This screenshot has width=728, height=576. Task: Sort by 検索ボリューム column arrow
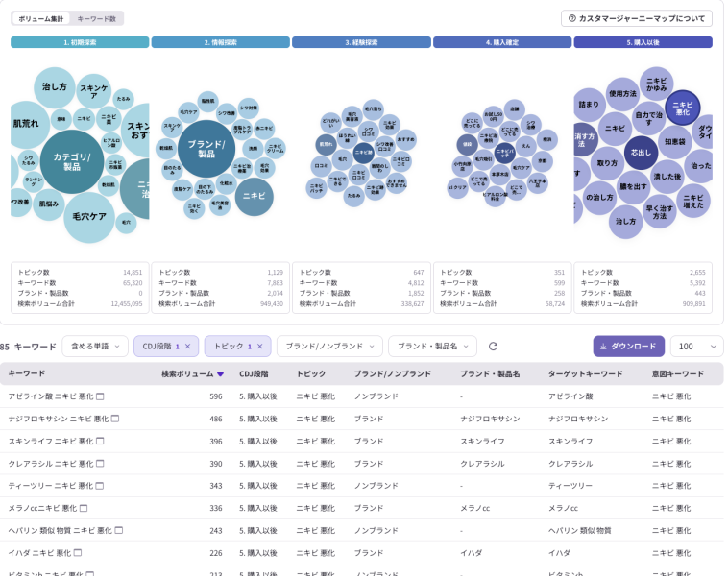(x=220, y=374)
